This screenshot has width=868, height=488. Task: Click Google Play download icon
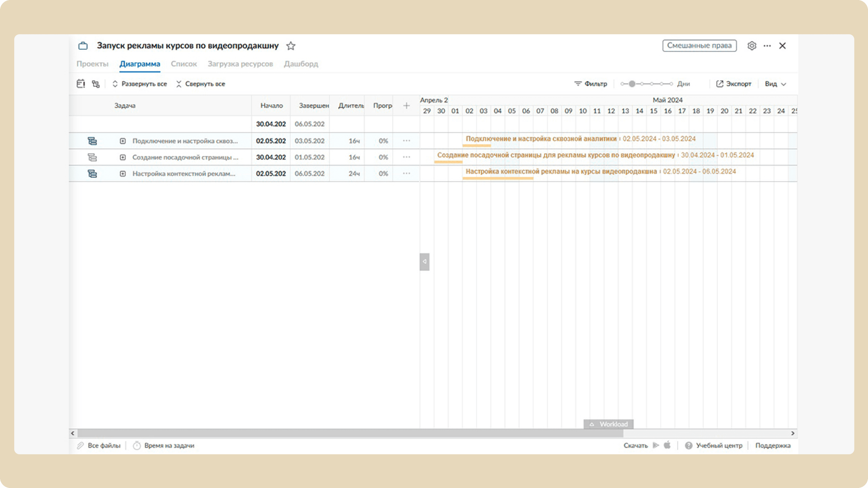tap(656, 445)
